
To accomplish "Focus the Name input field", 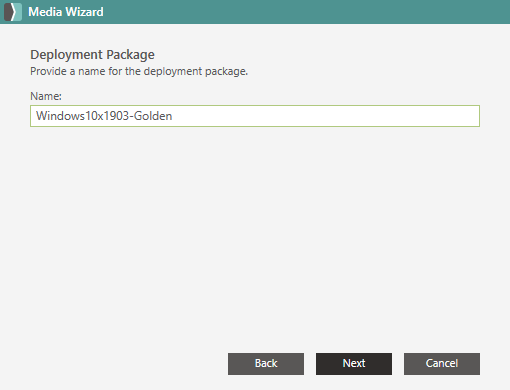I will pos(255,116).
